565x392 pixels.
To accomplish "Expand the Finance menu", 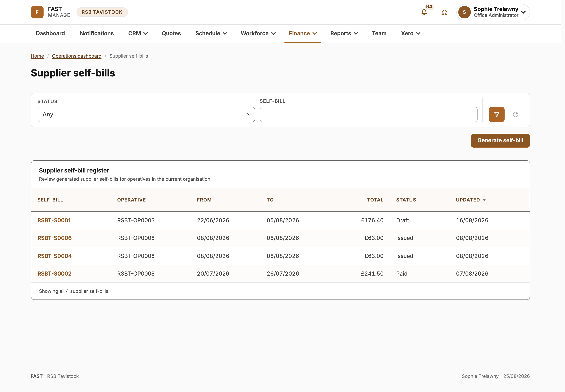I will tap(303, 33).
